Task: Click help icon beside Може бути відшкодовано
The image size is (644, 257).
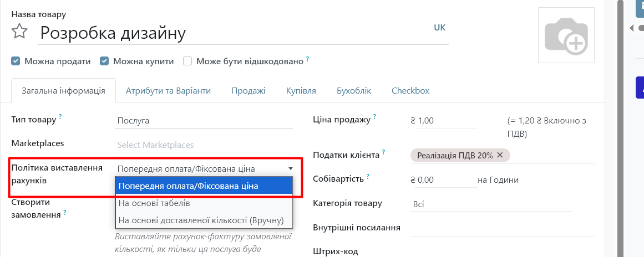Action: pos(307,59)
